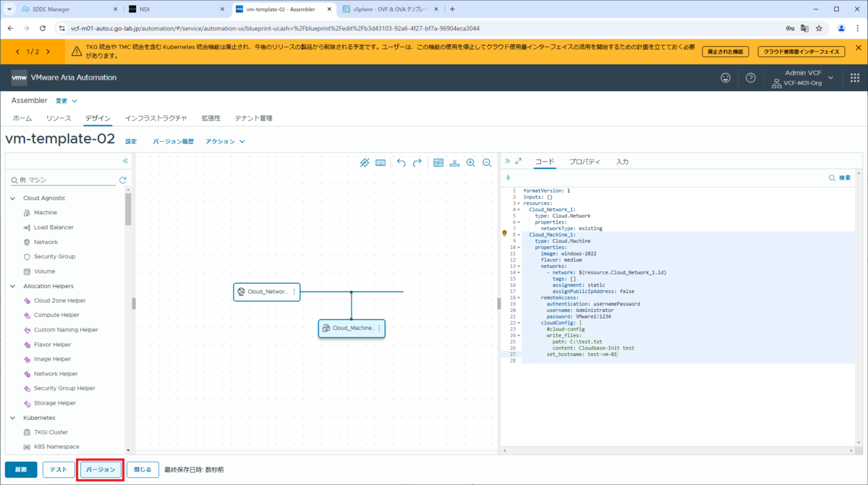
Task: Collapse Kubernetes category
Action: [x=13, y=418]
